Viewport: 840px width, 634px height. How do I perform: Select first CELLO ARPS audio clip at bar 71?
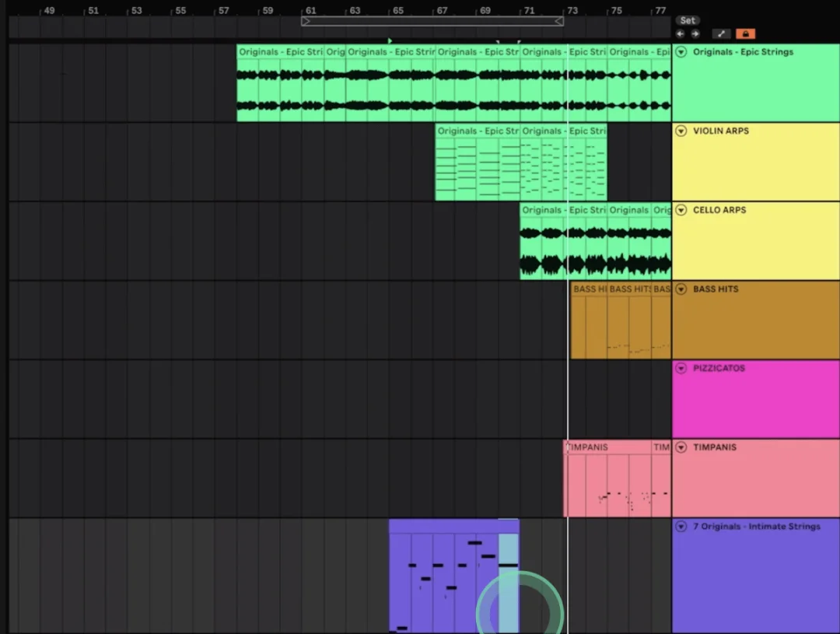click(x=564, y=241)
